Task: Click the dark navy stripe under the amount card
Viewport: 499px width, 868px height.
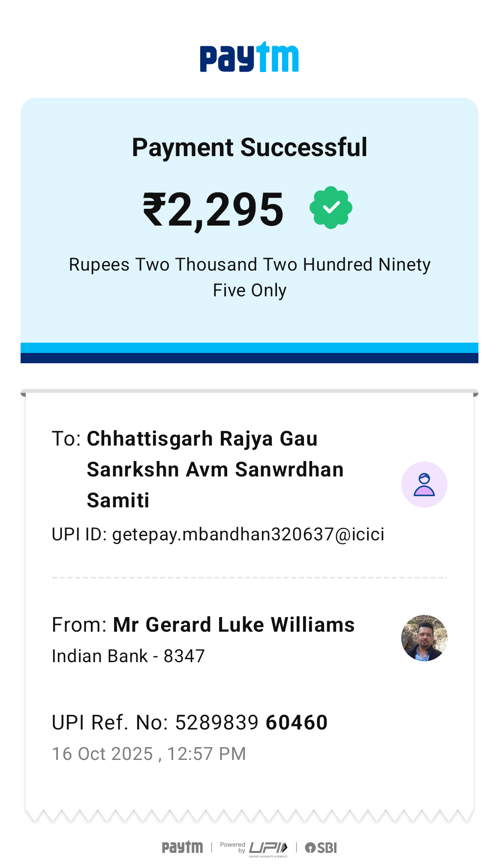Action: tap(249, 358)
